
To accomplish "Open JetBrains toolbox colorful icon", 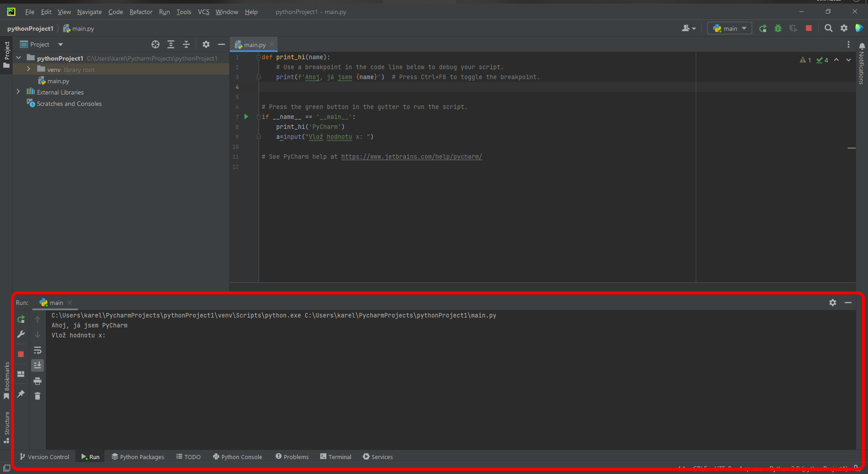I will 859,28.
